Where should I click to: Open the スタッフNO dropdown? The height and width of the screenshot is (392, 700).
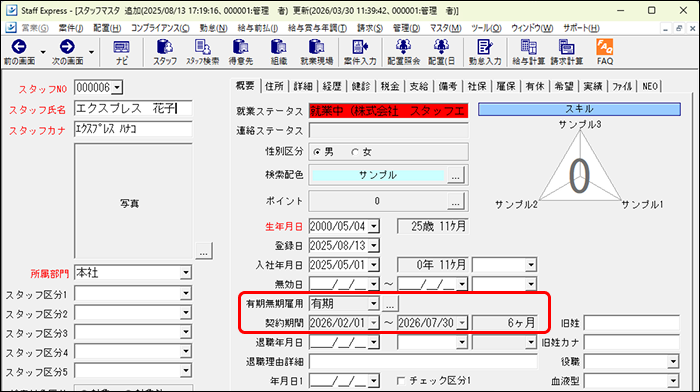click(x=117, y=88)
